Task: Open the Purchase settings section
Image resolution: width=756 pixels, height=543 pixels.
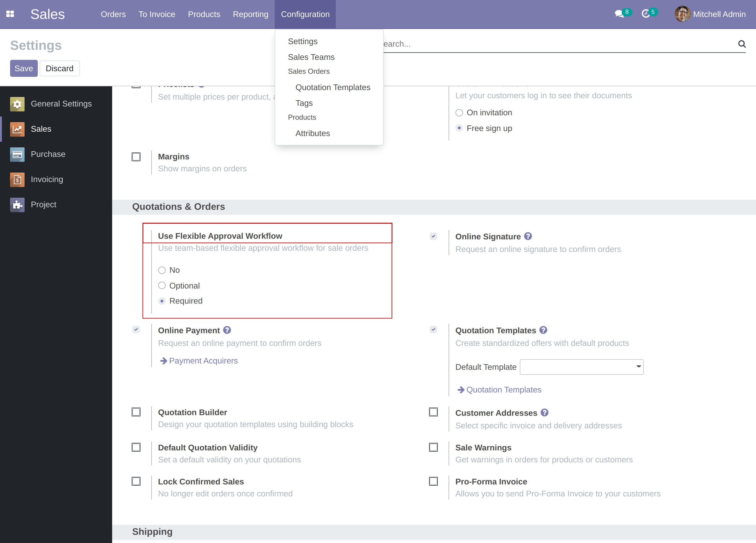Action: [x=48, y=154]
